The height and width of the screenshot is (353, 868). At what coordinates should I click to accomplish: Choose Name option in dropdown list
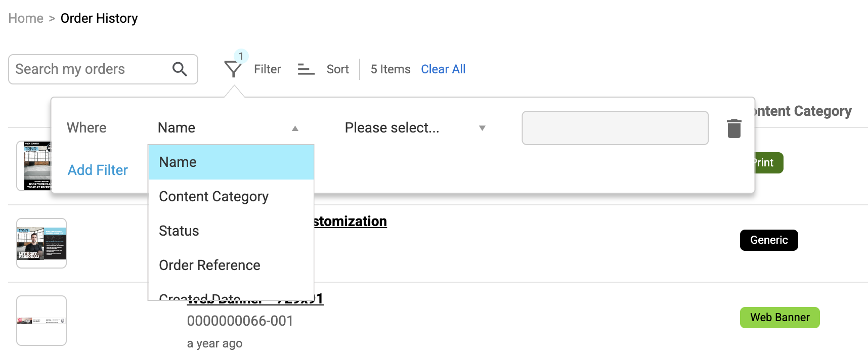231,162
